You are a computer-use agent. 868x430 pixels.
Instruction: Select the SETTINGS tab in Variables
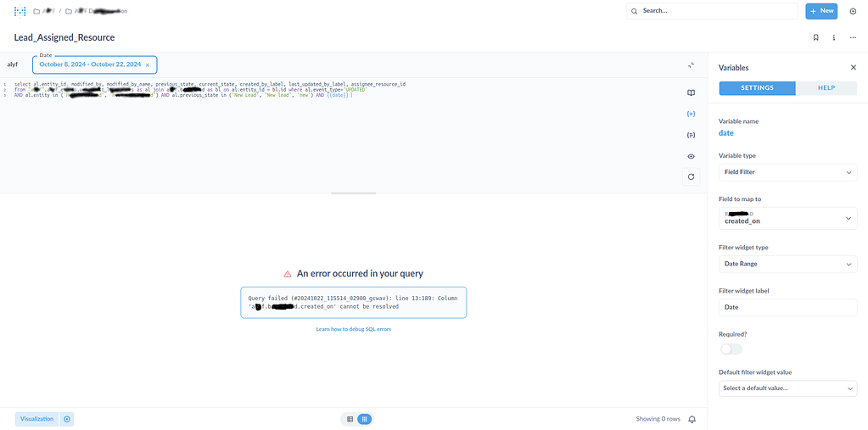757,88
